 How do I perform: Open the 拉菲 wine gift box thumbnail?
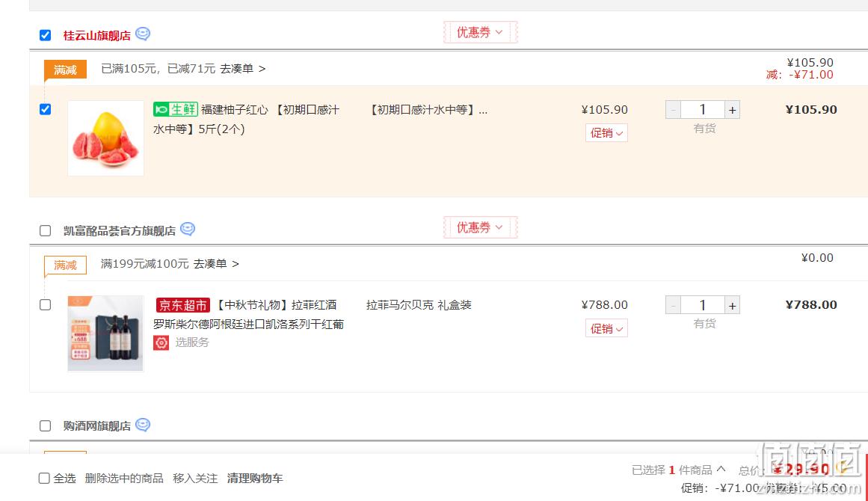(105, 334)
